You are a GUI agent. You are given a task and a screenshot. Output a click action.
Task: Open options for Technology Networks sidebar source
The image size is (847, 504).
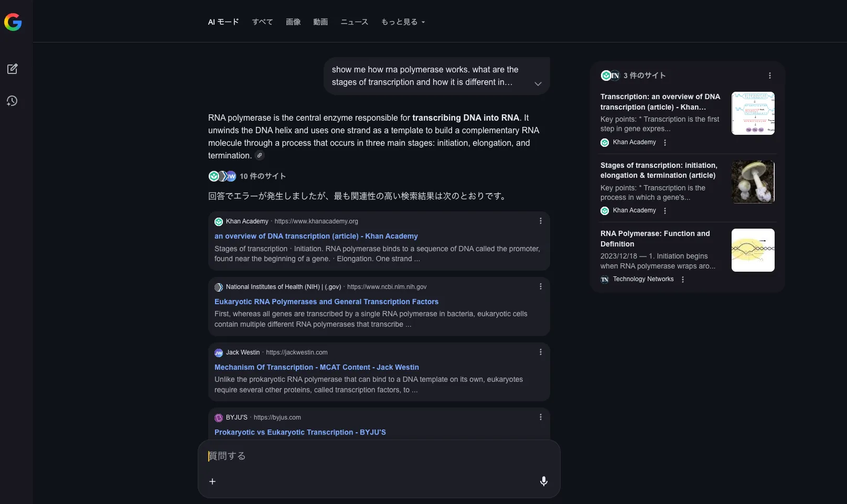pyautogui.click(x=683, y=280)
